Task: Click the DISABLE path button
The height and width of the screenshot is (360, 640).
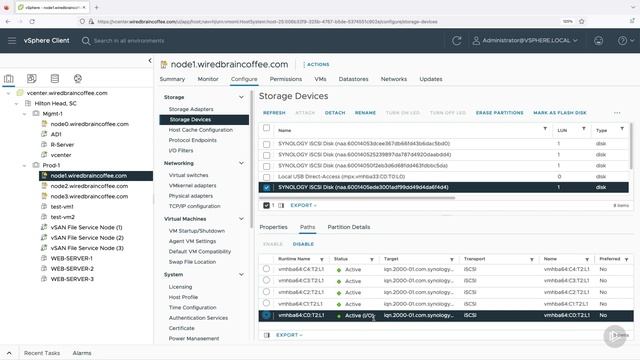Action: point(303,244)
